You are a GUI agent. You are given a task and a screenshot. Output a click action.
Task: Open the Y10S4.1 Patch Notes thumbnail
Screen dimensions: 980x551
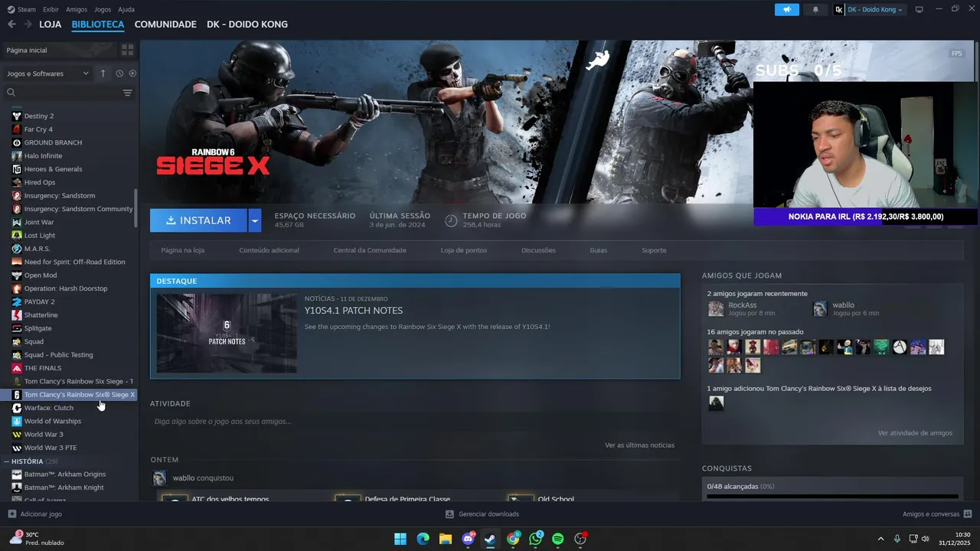[x=227, y=333]
